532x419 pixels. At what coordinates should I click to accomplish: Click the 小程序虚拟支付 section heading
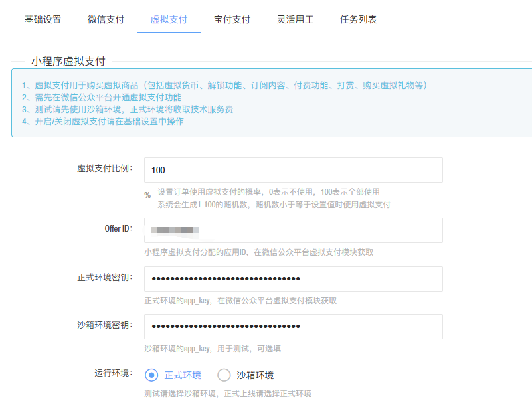68,61
